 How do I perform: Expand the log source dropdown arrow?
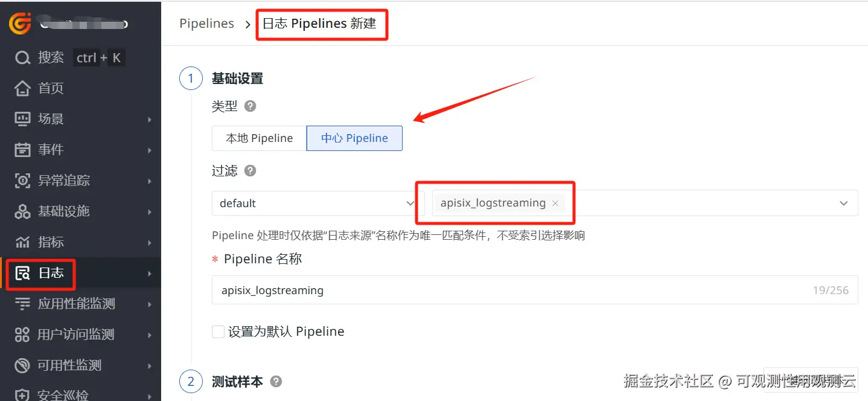[x=843, y=204]
